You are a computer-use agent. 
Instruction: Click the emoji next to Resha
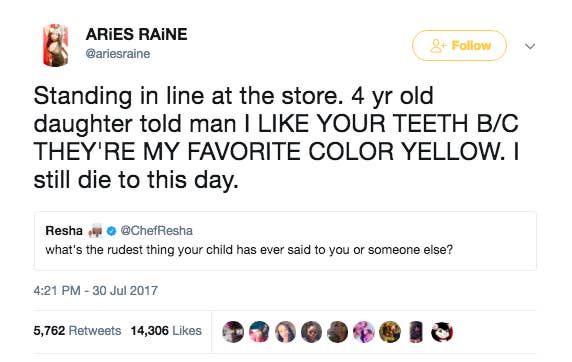[96, 231]
